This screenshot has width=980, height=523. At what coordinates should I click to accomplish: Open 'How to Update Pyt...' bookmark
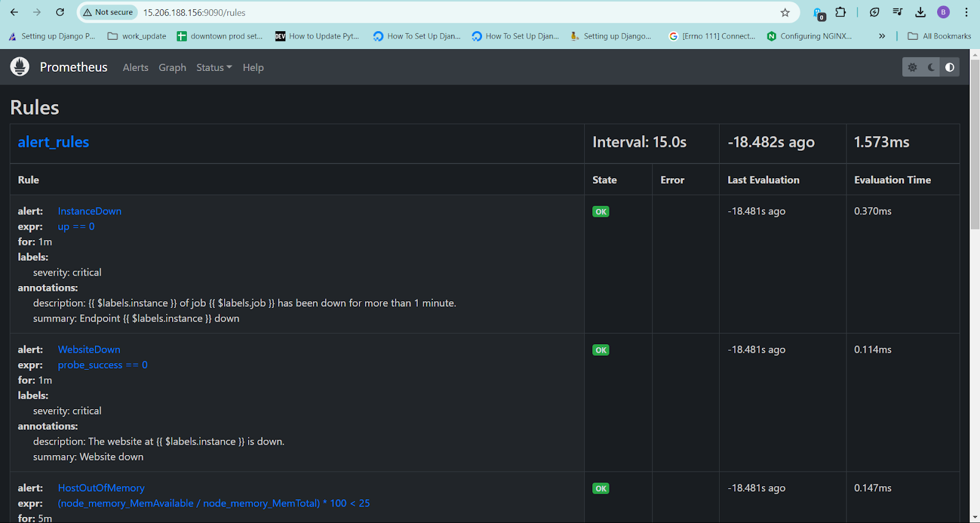pyautogui.click(x=317, y=36)
